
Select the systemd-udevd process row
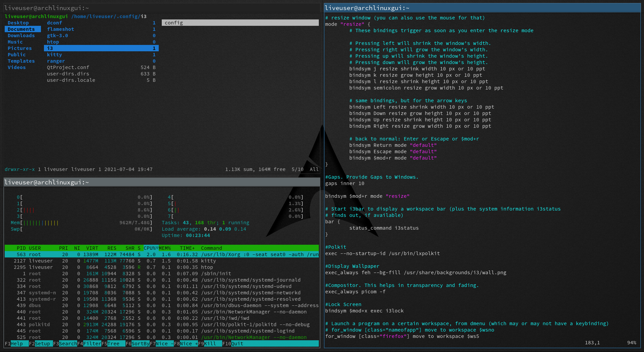point(161,286)
